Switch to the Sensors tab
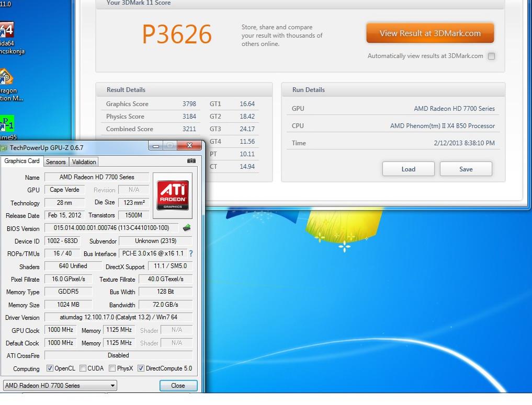This screenshot has height=405, width=532. pyautogui.click(x=55, y=162)
